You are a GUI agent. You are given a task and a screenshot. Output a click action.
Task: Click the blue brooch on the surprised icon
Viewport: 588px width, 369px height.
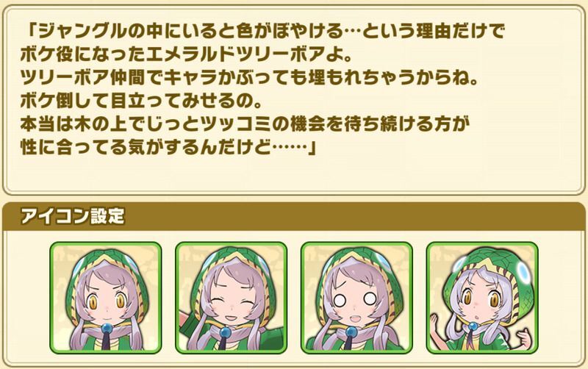click(351, 332)
